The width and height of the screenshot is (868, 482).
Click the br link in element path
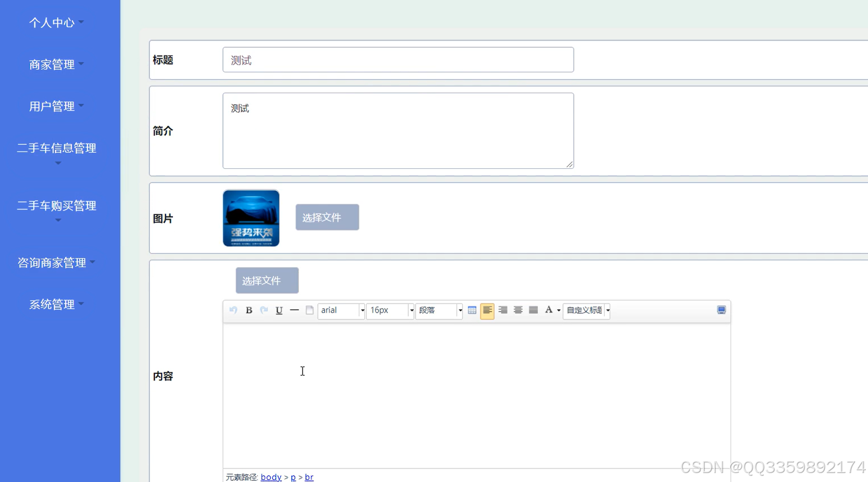pyautogui.click(x=309, y=477)
